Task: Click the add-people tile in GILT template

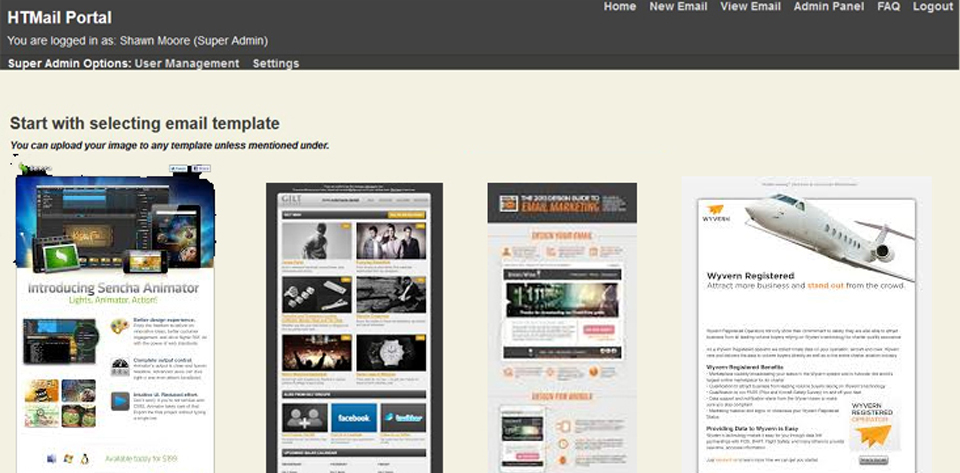Action: [x=304, y=417]
